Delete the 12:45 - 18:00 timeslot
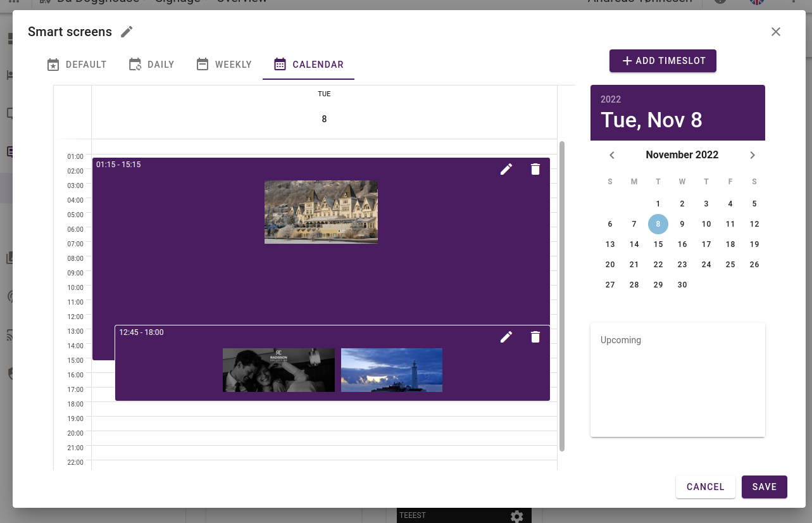Screen dimensions: 812x523 coord(535,337)
